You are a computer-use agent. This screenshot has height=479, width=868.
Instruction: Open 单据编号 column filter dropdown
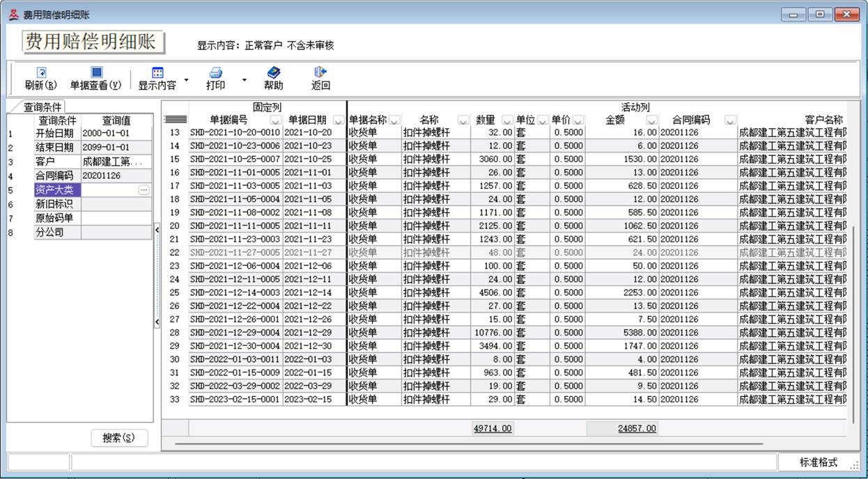pos(275,120)
